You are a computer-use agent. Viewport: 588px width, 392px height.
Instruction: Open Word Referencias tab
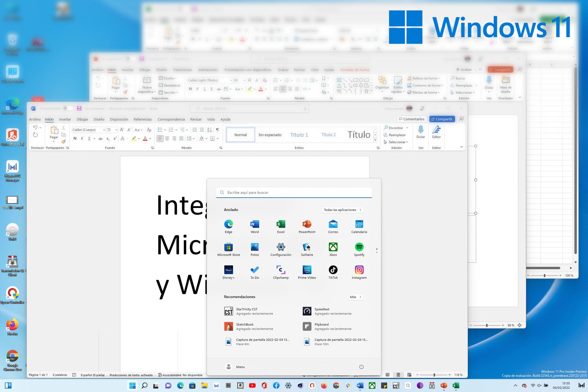(143, 119)
